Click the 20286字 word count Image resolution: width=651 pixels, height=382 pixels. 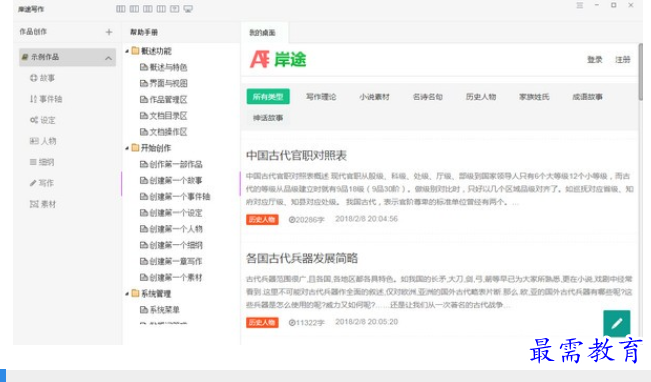point(306,219)
